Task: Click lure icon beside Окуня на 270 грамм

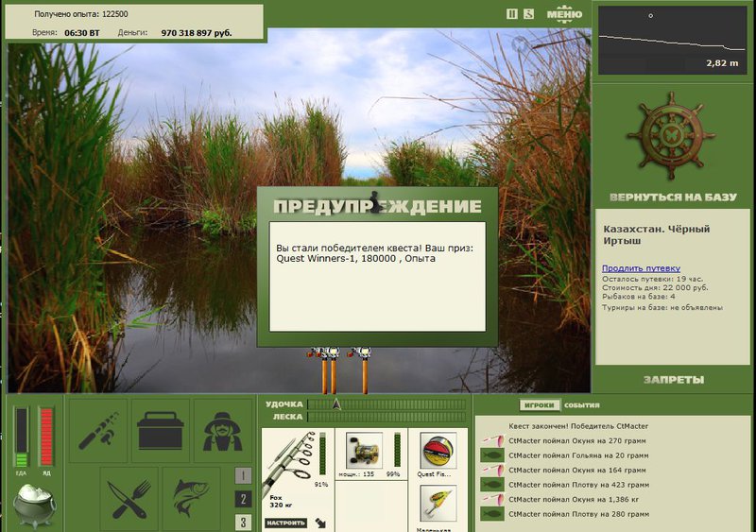Action: [492, 440]
